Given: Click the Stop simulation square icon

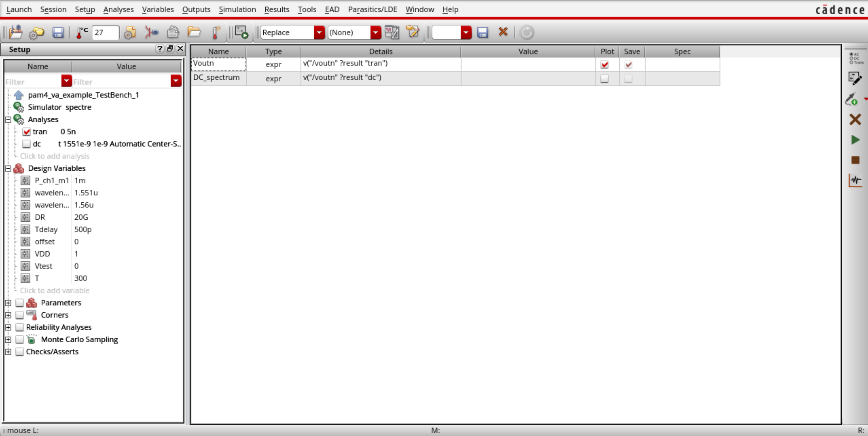Looking at the screenshot, I should click(855, 160).
